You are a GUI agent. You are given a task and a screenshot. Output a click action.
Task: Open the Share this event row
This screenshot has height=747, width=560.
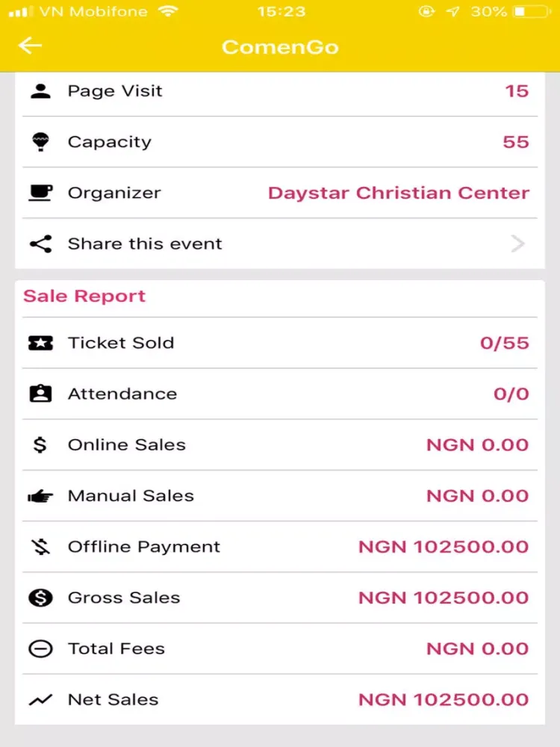point(280,244)
